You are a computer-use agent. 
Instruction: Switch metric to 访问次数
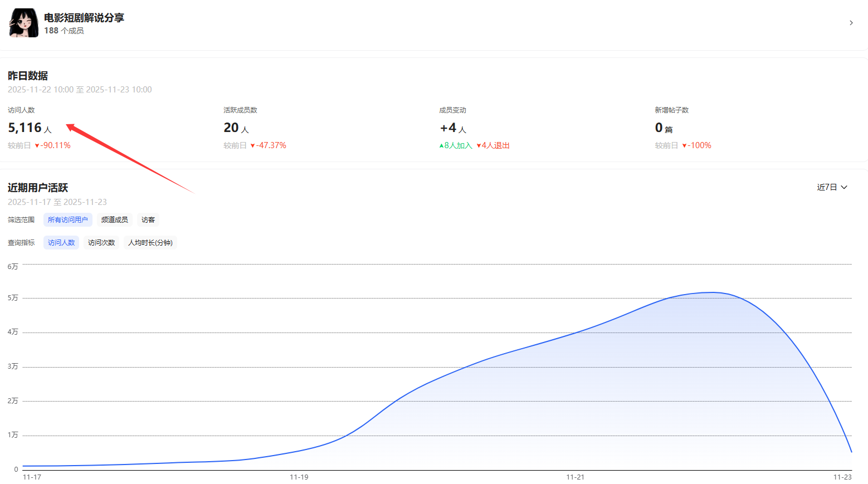(x=101, y=243)
